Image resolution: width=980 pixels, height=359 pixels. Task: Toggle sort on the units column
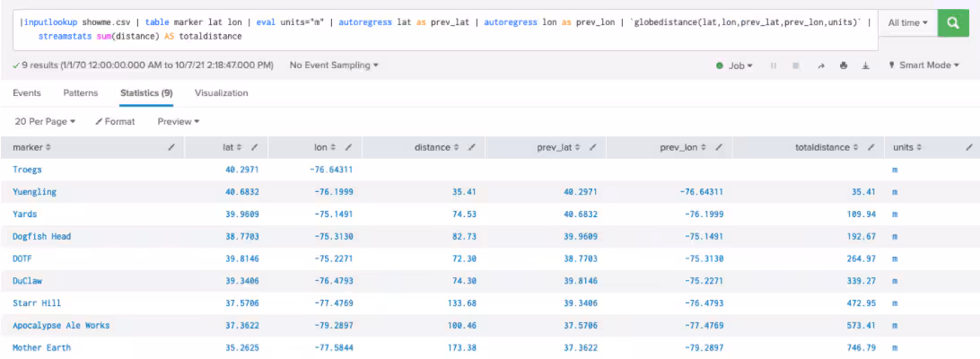(x=908, y=146)
